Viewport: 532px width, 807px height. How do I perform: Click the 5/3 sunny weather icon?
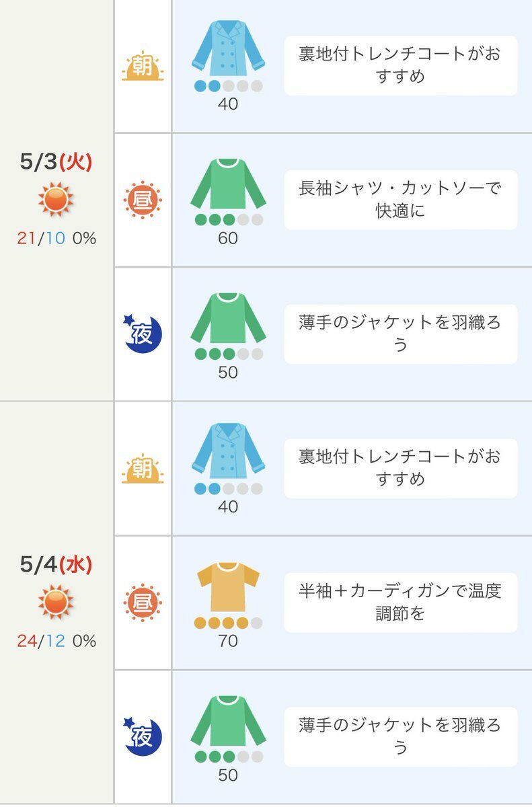tap(56, 199)
